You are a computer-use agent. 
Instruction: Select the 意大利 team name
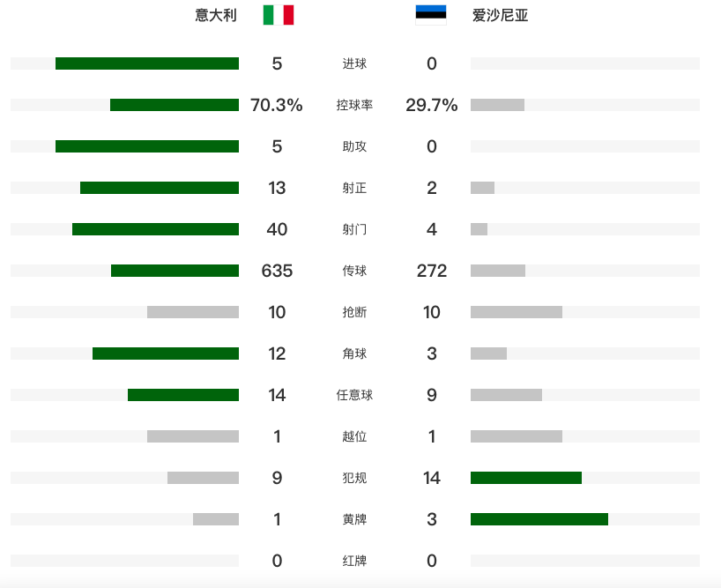pyautogui.click(x=216, y=15)
